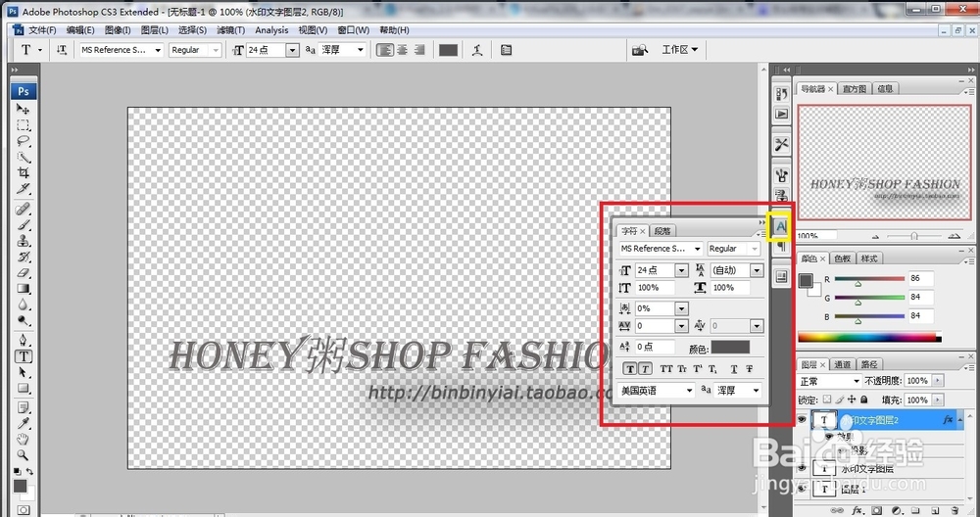Viewport: 980px width, 517px height.
Task: Select the Slice tool
Action: coord(24,189)
